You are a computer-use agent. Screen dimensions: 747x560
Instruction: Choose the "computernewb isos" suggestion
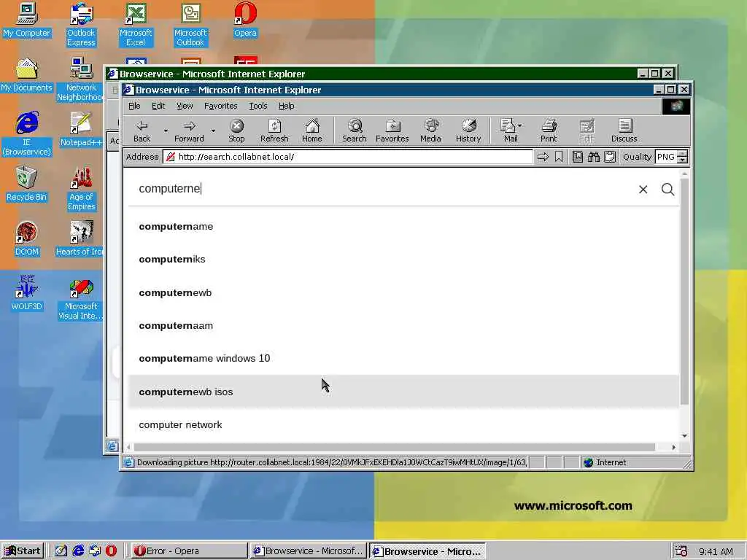point(403,392)
